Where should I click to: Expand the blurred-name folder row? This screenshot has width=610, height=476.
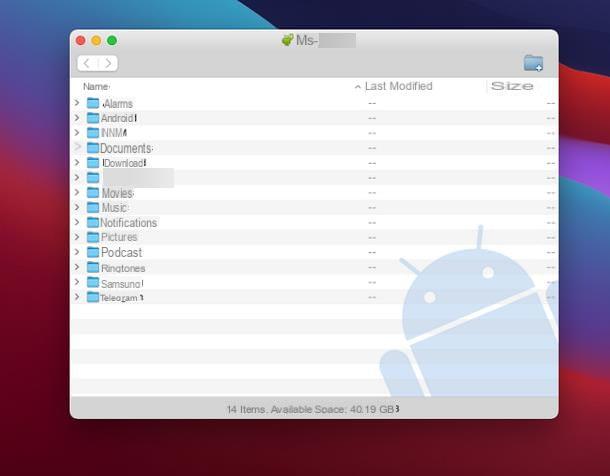click(77, 177)
